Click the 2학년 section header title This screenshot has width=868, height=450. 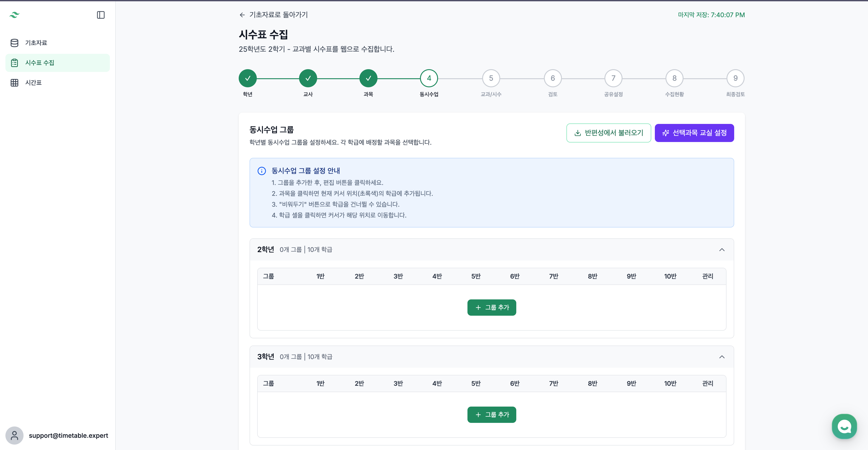(266, 250)
